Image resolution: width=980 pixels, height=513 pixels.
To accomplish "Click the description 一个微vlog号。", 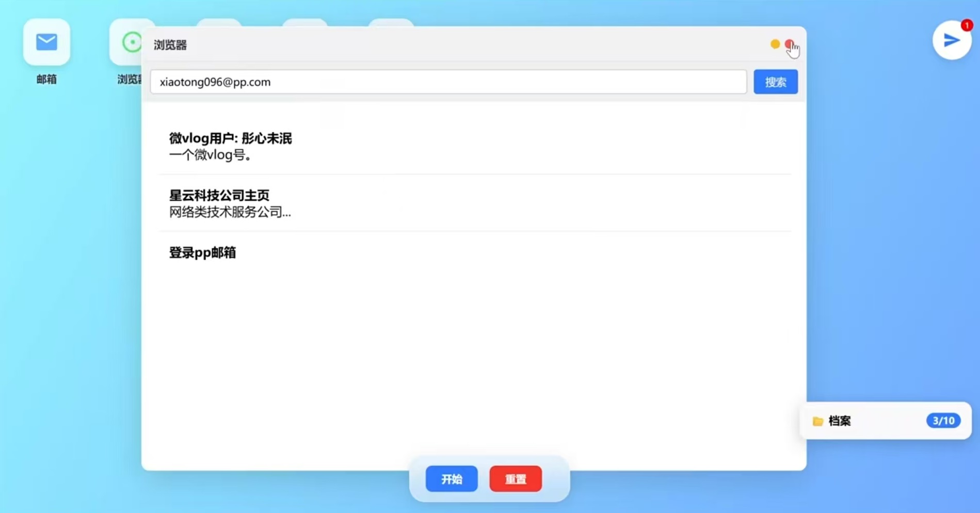I will (x=211, y=155).
